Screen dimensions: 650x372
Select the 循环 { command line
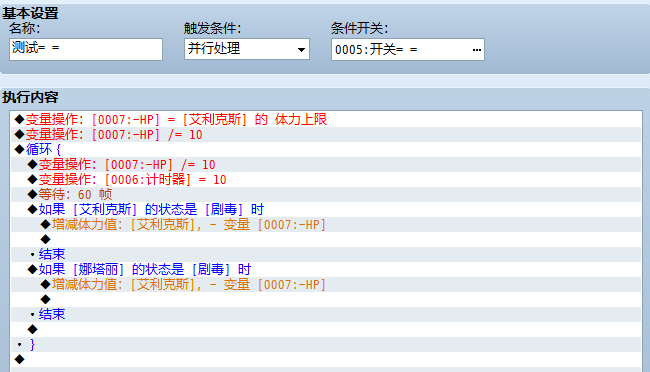coord(325,149)
